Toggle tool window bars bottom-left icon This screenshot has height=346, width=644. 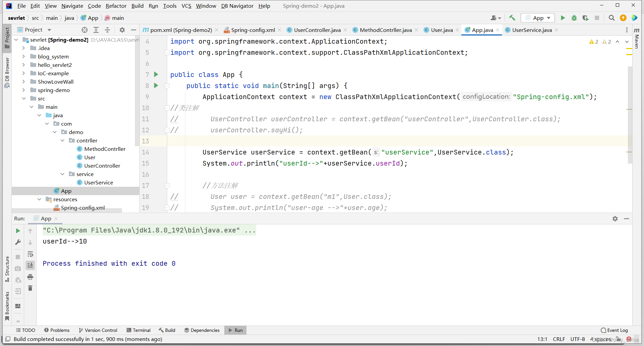tap(8, 339)
